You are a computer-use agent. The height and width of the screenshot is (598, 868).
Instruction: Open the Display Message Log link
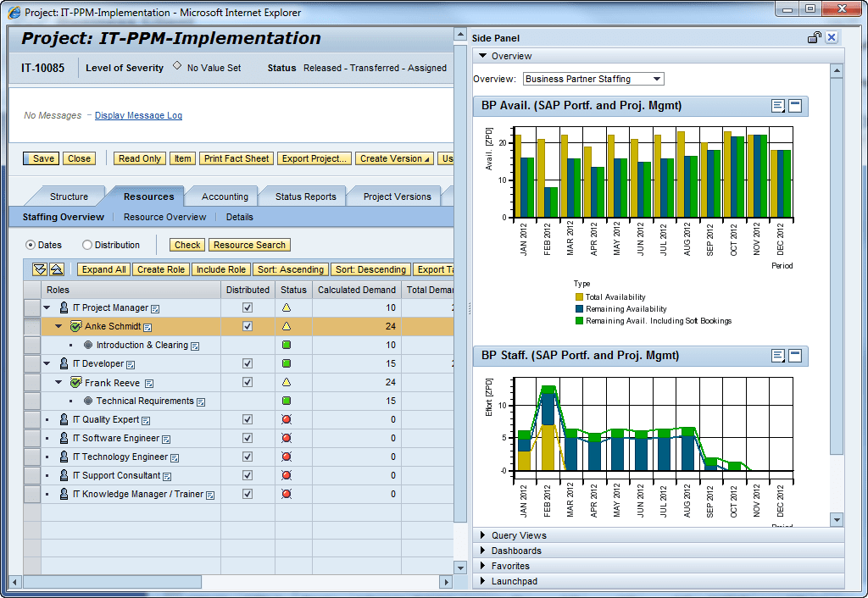coord(138,115)
